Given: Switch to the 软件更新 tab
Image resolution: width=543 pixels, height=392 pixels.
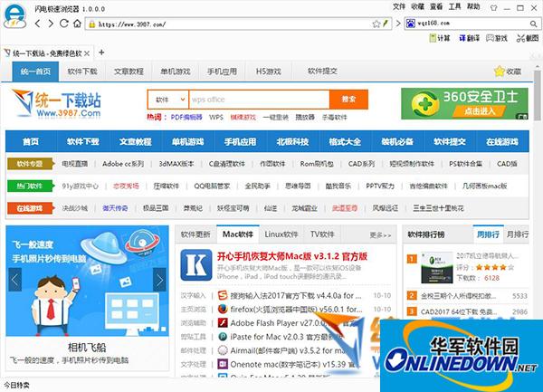Looking at the screenshot, I should point(195,234).
